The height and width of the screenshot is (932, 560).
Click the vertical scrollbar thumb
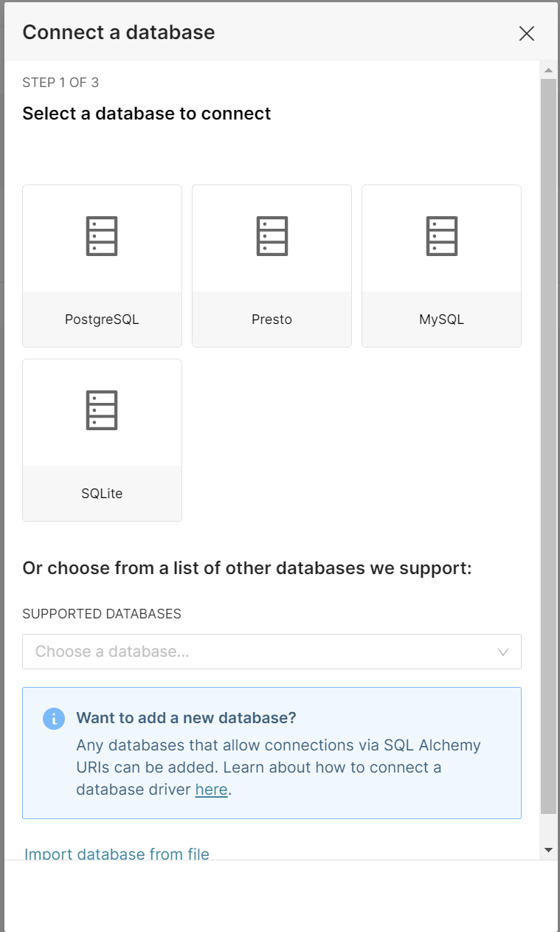coord(548,446)
